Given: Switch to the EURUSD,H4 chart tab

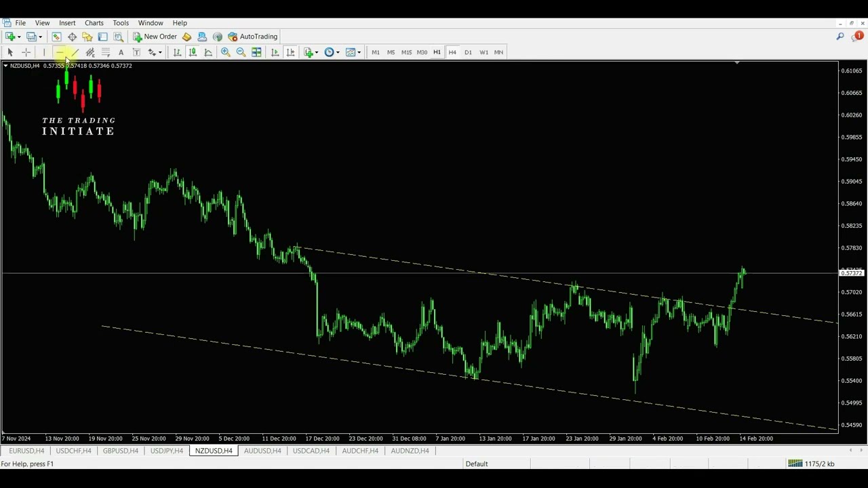Looking at the screenshot, I should pos(26,451).
